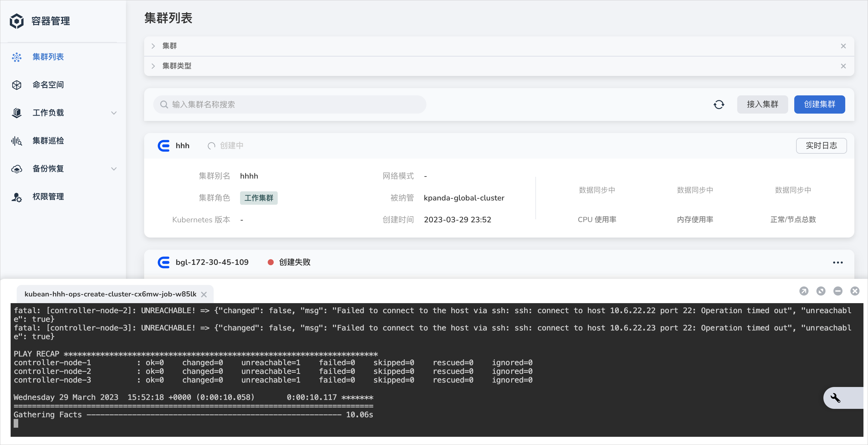This screenshot has height=445, width=868.
Task: Click the bgl-172-30-45-109 cluster logo icon
Action: (x=164, y=262)
